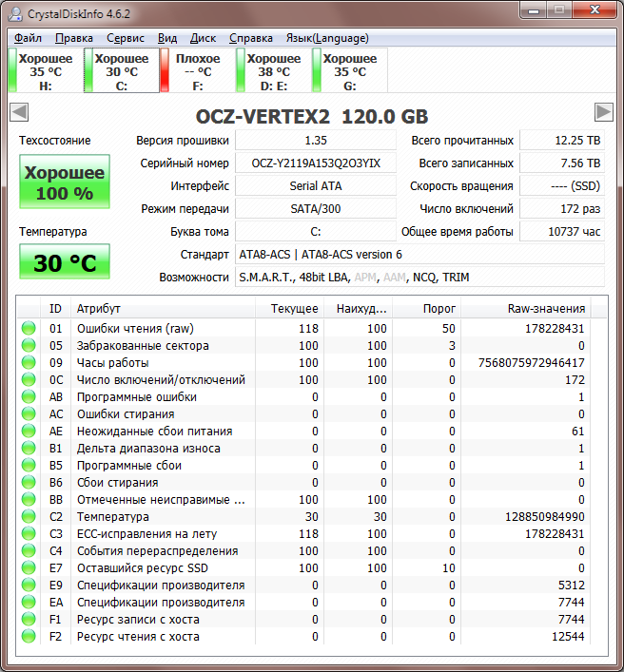Click rotation speed value ---- (SSD)
624x672 pixels.
562,186
